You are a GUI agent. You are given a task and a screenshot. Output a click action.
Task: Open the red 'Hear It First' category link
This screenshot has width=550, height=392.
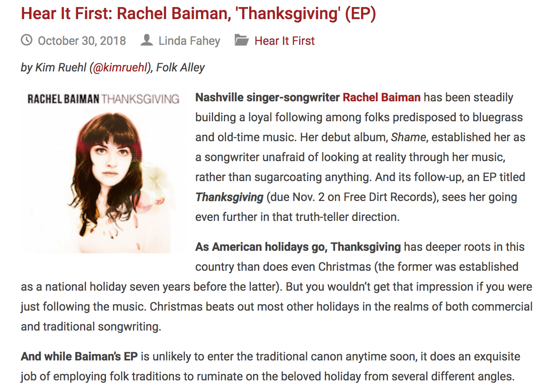285,41
